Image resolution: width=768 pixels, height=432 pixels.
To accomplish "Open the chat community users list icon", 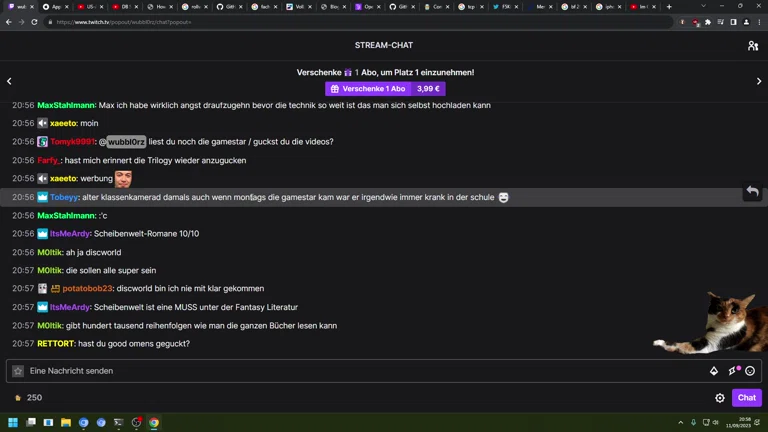I will pyautogui.click(x=752, y=45).
